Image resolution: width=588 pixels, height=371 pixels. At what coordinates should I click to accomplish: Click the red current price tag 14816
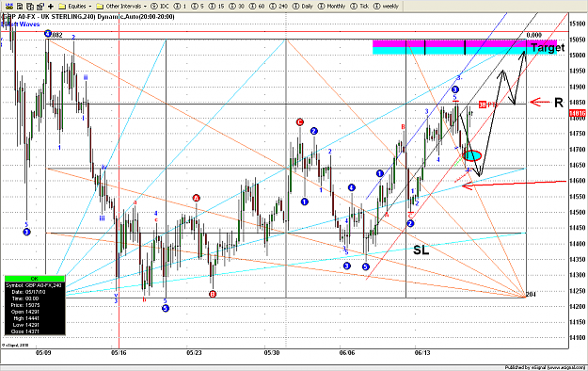pos(578,113)
